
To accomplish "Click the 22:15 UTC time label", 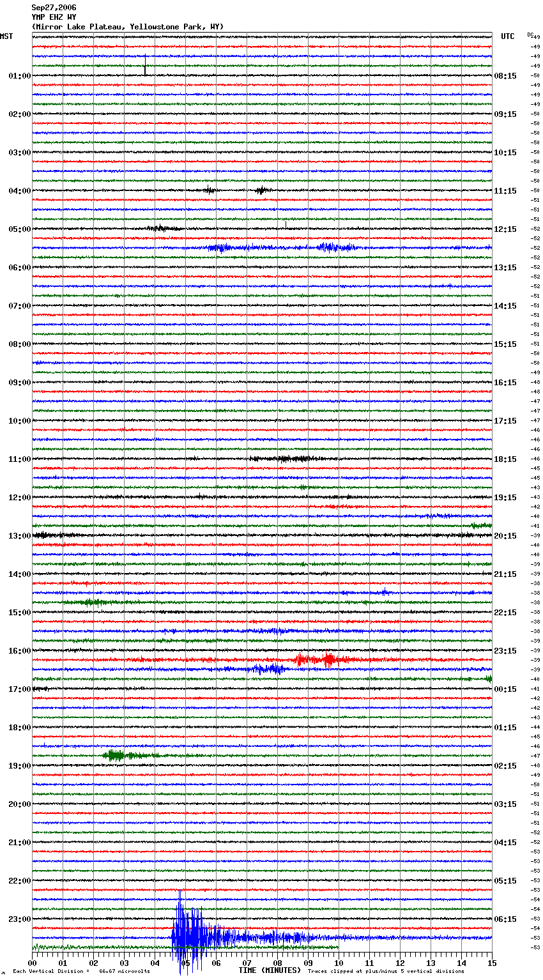I will tap(505, 613).
